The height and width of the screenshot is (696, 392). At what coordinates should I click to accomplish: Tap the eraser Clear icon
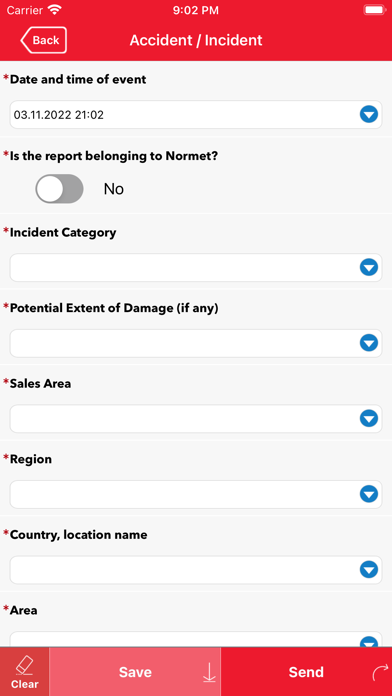pyautogui.click(x=24, y=665)
